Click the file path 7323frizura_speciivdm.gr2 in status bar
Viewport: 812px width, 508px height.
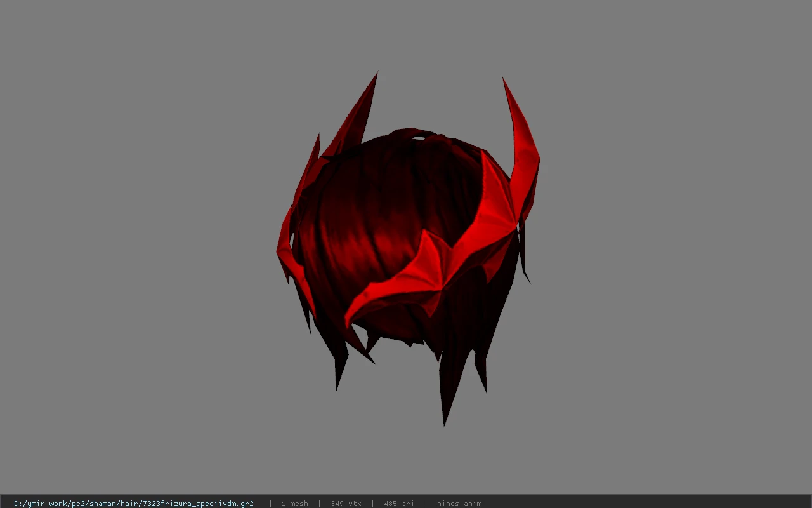(x=134, y=504)
